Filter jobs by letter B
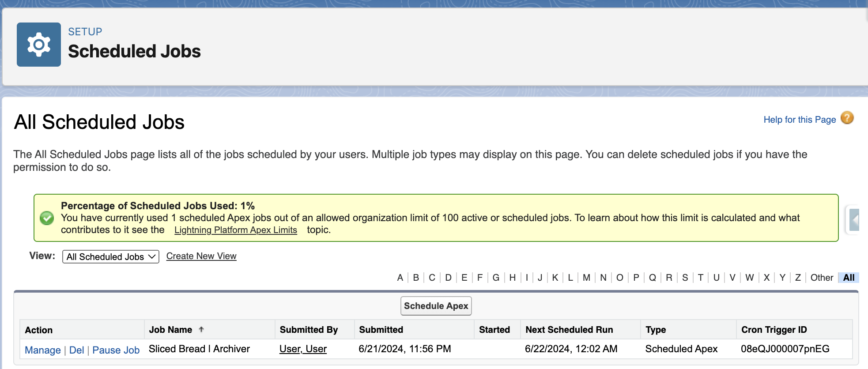868x369 pixels. pos(416,278)
